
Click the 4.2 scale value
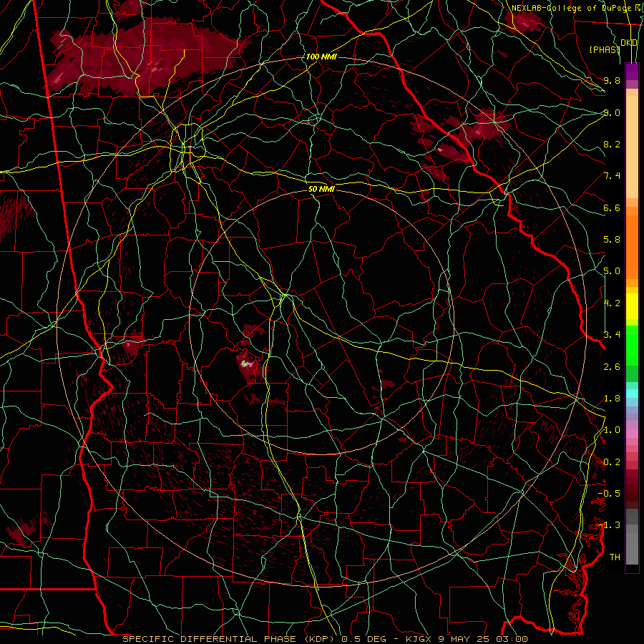pyautogui.click(x=612, y=303)
